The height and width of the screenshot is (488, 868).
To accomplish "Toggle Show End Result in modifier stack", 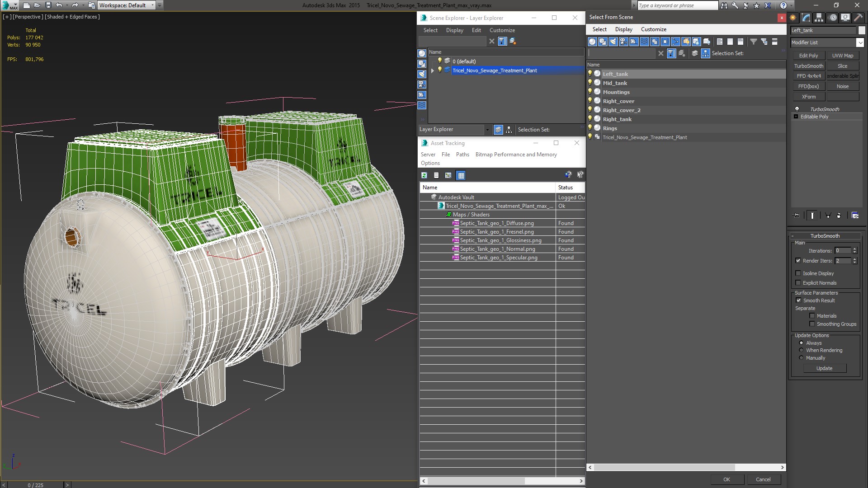I will point(812,216).
